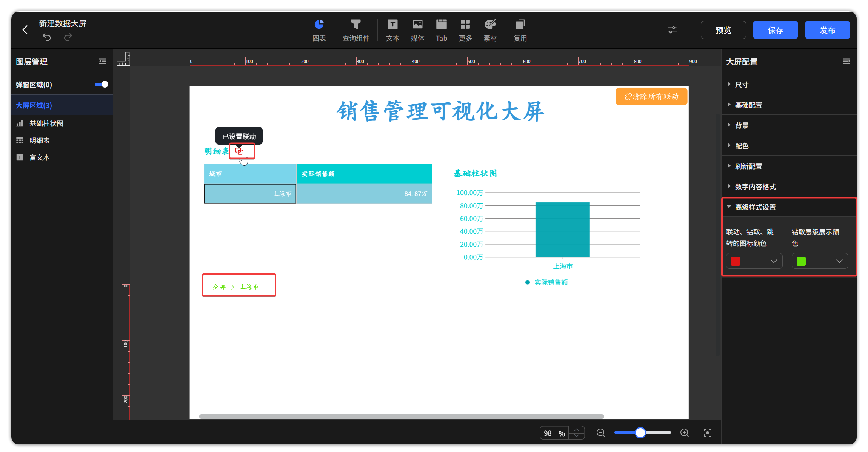Screen dimensions: 868x452
Task: Toggle the ruler corner icon
Action: (x=123, y=59)
